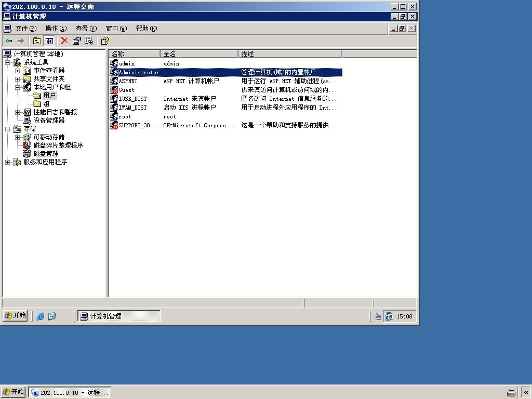Click the Computer Management menu bar icon
The width and height of the screenshot is (532, 399).
7,29
